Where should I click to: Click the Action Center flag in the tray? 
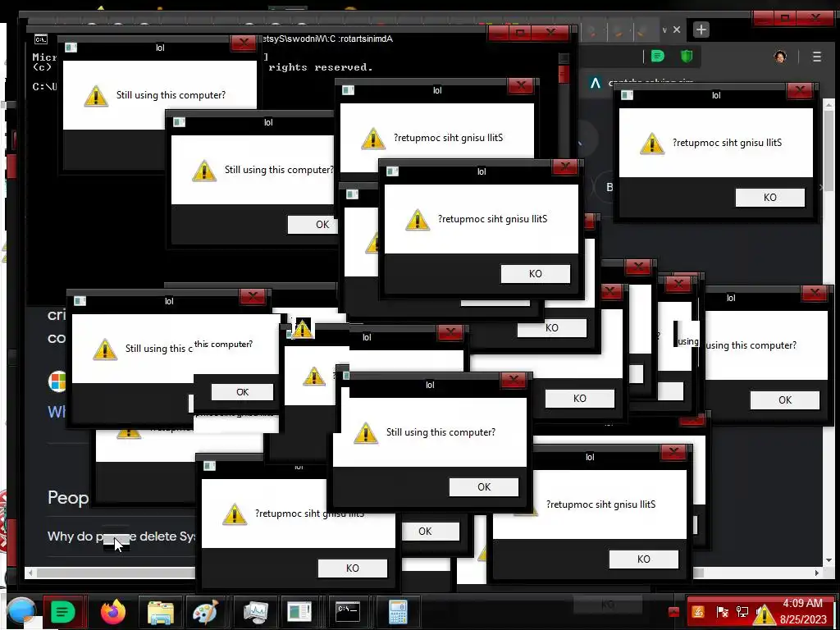[722, 612]
